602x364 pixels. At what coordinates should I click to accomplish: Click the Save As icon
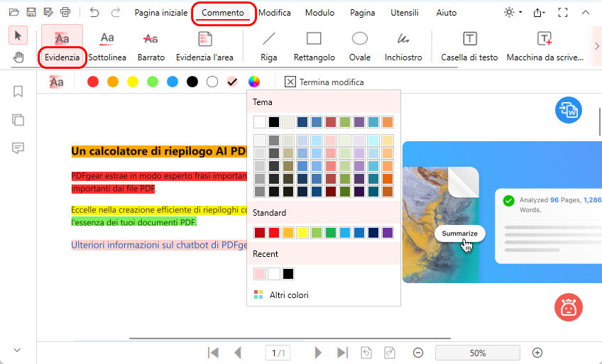(x=48, y=12)
